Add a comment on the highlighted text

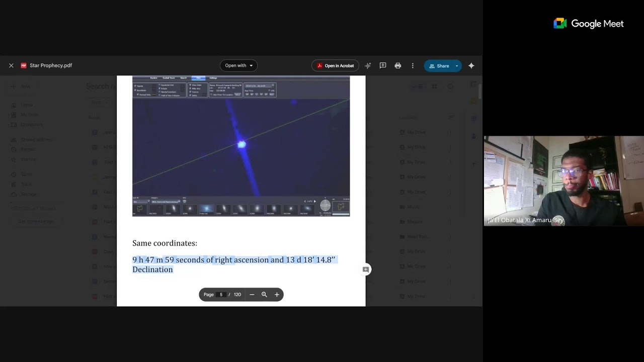(x=366, y=269)
